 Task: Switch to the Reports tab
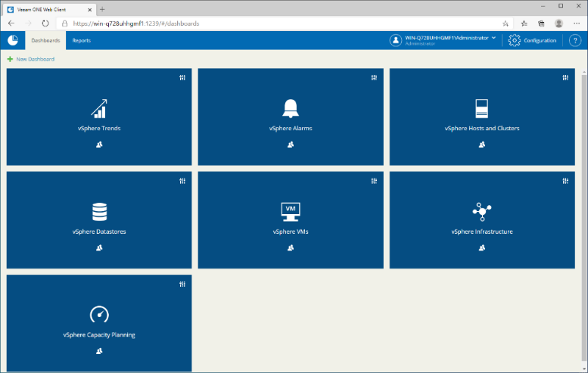(82, 41)
